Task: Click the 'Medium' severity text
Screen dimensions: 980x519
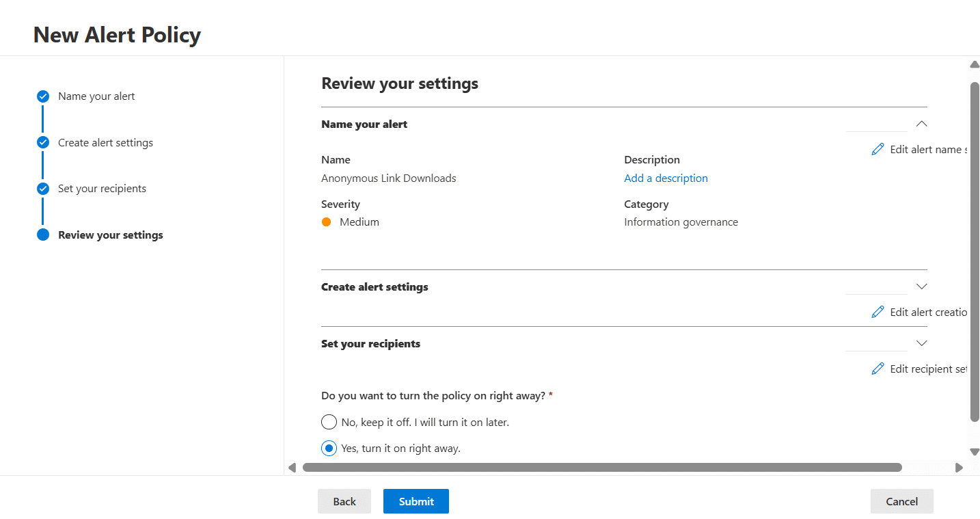Action: coord(359,222)
